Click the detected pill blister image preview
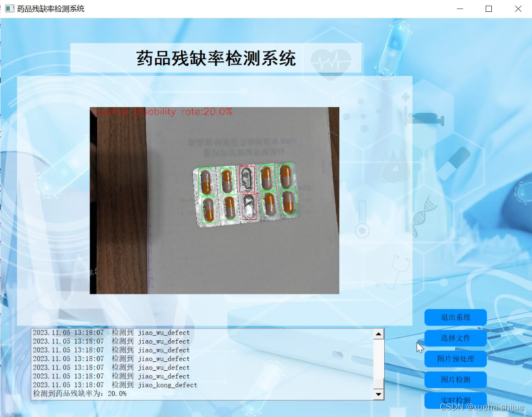The image size is (532, 417). click(215, 200)
